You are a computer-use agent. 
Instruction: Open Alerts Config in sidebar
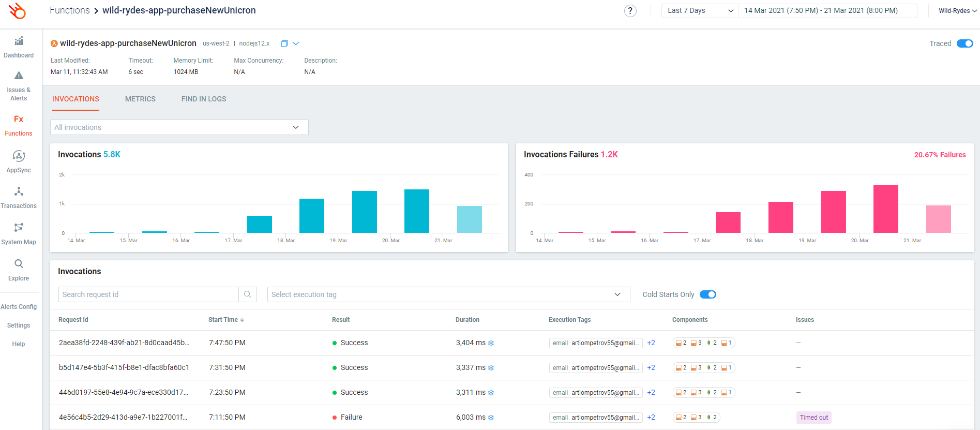click(x=19, y=307)
